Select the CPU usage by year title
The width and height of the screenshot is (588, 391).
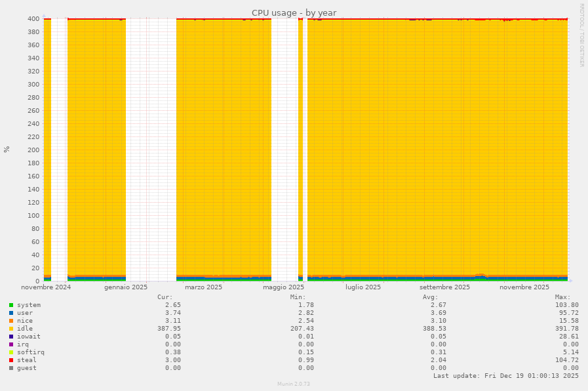pyautogui.click(x=294, y=12)
